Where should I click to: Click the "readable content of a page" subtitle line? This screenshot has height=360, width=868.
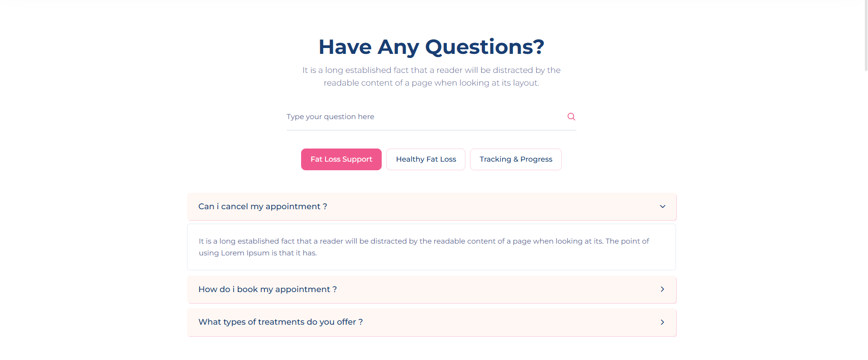tap(431, 83)
